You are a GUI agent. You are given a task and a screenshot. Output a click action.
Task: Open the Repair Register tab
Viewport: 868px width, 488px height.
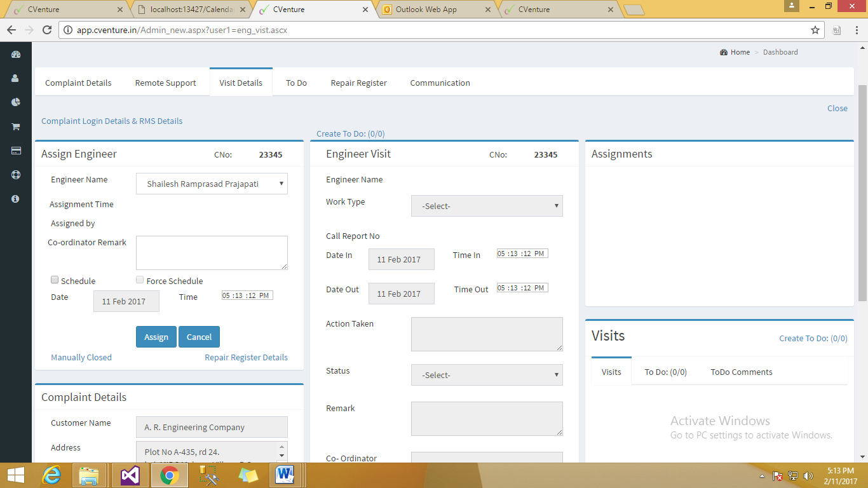tap(358, 83)
